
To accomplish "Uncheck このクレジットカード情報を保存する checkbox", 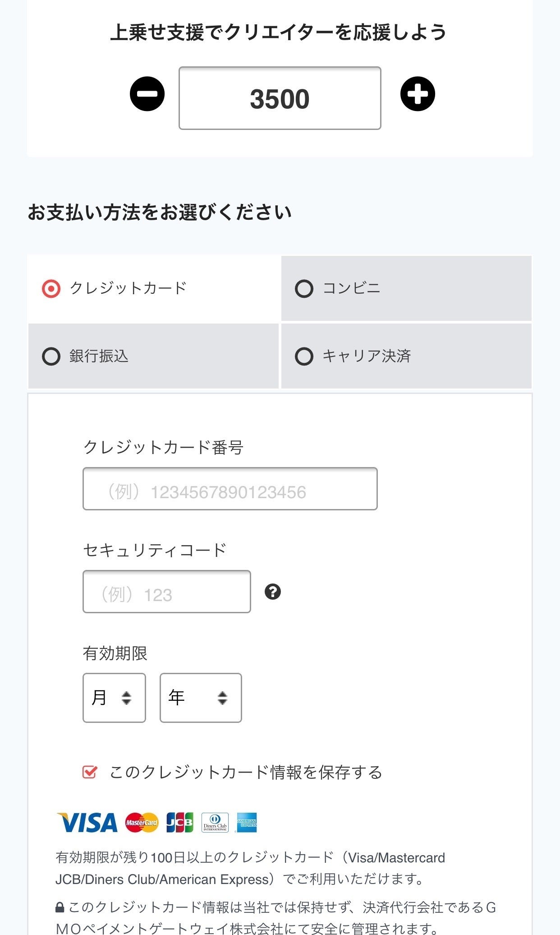I will (x=90, y=772).
